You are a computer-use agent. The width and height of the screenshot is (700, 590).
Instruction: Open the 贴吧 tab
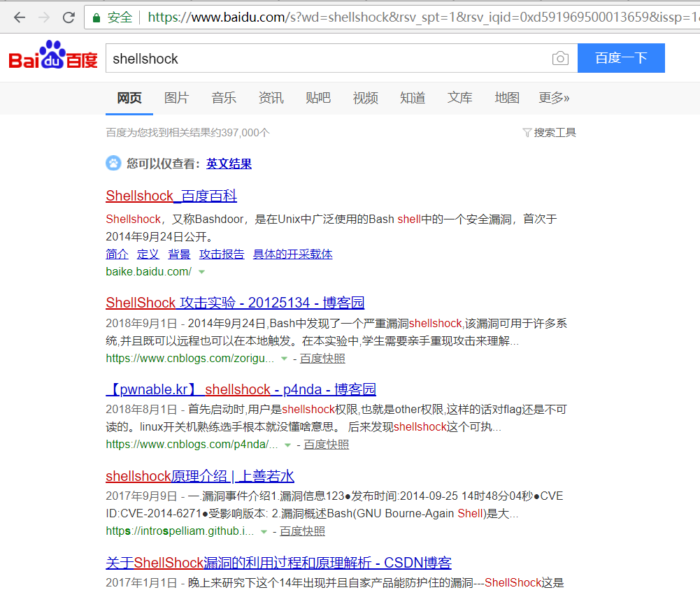pos(318,98)
